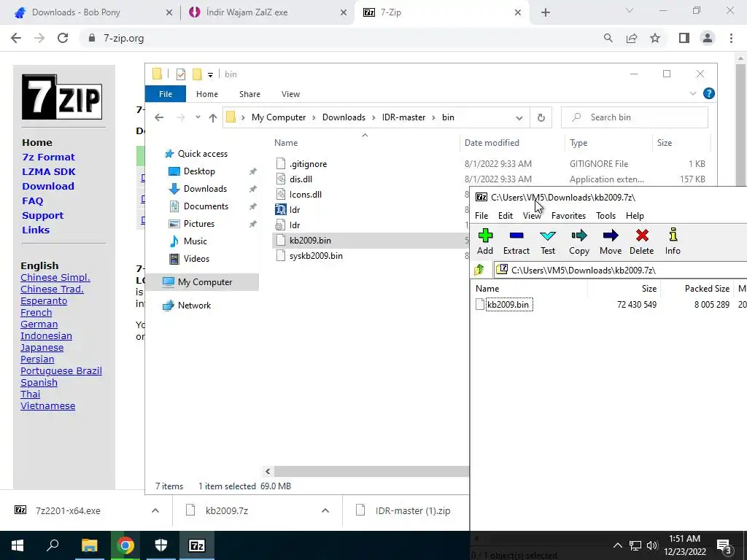Select dis.dll file in Explorer
Screen dimensions: 747x560
pos(301,179)
